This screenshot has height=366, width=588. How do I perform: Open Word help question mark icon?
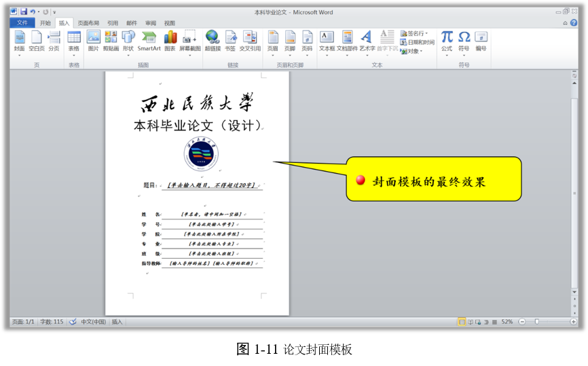click(574, 23)
